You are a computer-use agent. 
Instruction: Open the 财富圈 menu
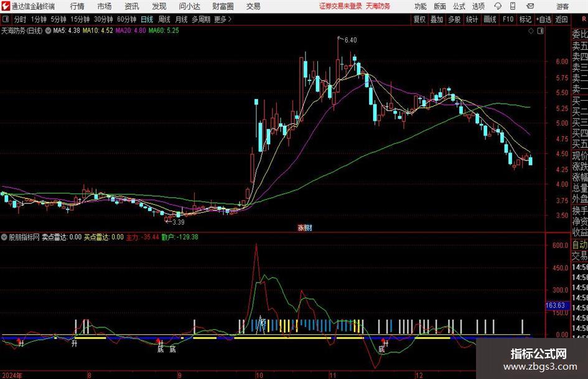click(223, 6)
